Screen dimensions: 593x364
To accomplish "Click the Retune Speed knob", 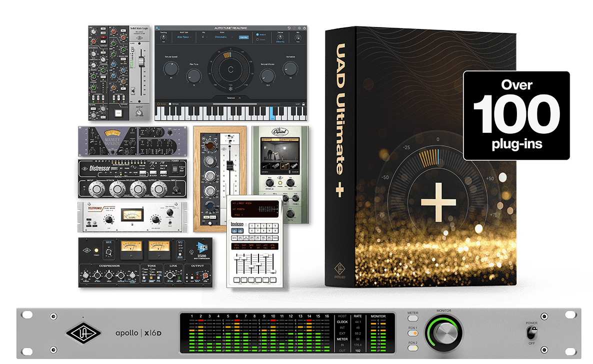I will 171,69.
